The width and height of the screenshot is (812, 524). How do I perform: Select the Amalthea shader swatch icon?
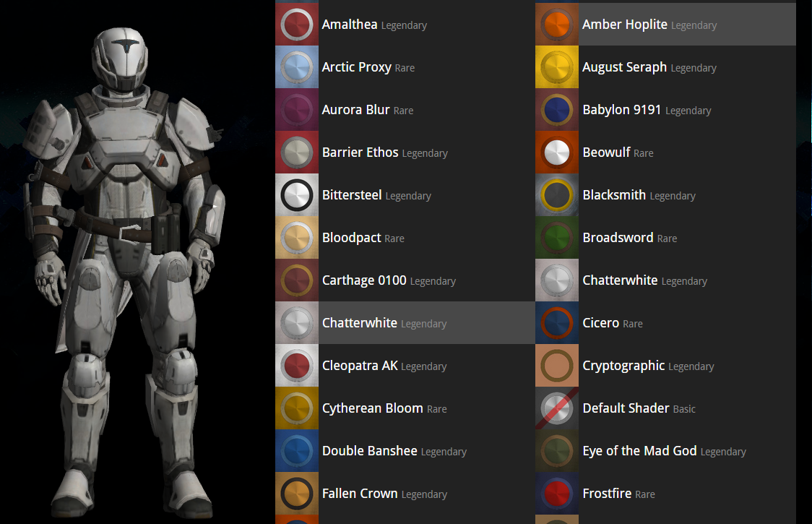click(x=296, y=24)
